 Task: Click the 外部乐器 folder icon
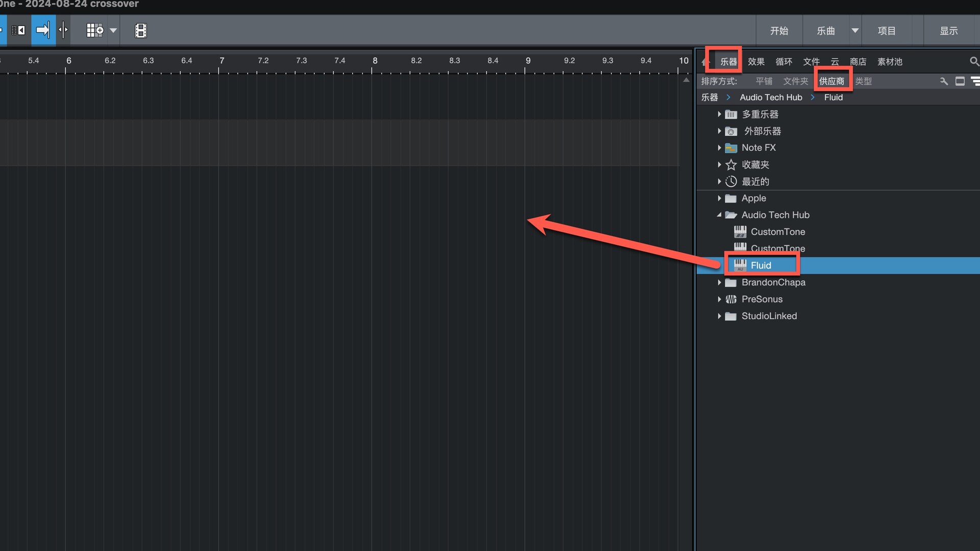click(x=731, y=131)
